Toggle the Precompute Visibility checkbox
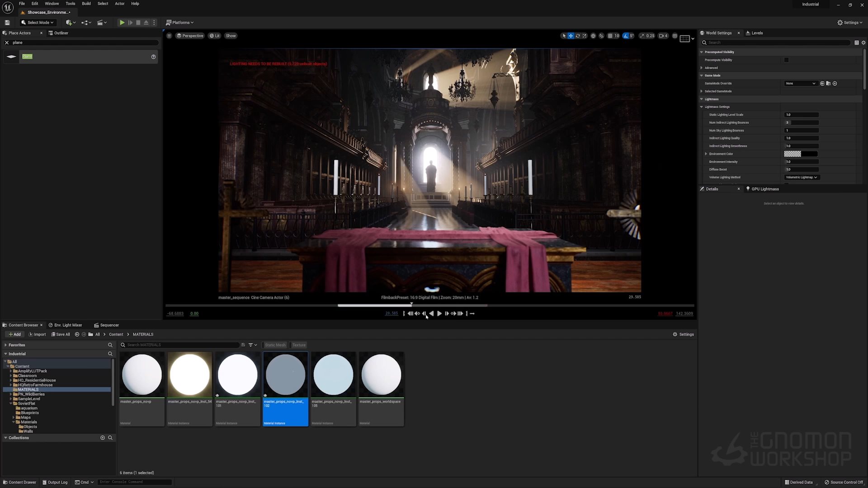868x488 pixels. (787, 60)
